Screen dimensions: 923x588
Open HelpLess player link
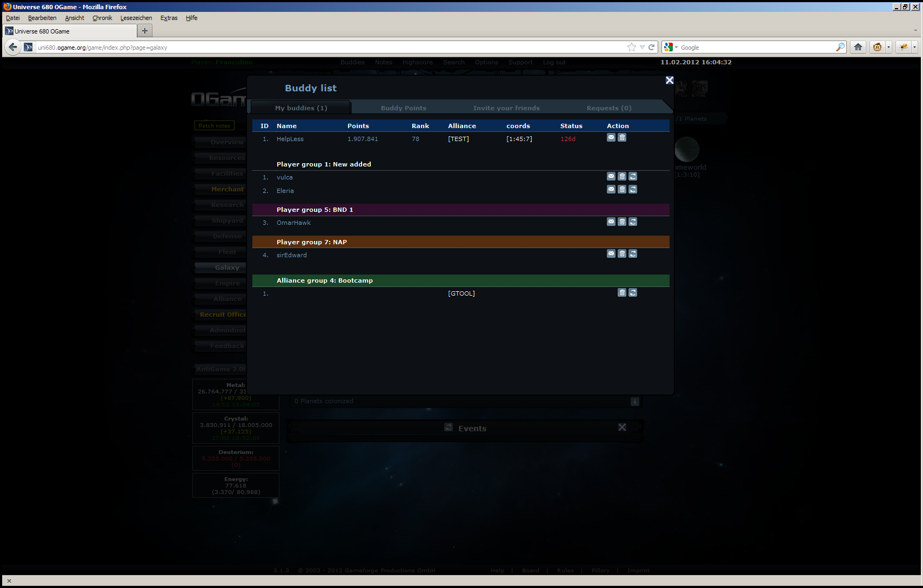(x=290, y=139)
